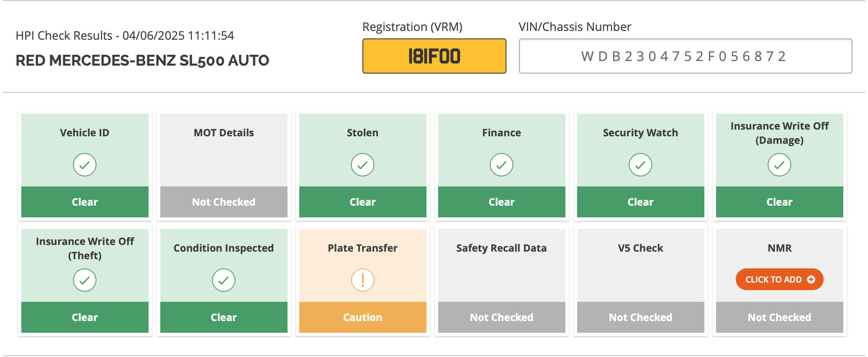
Task: Select the NMR card title
Action: tap(780, 248)
